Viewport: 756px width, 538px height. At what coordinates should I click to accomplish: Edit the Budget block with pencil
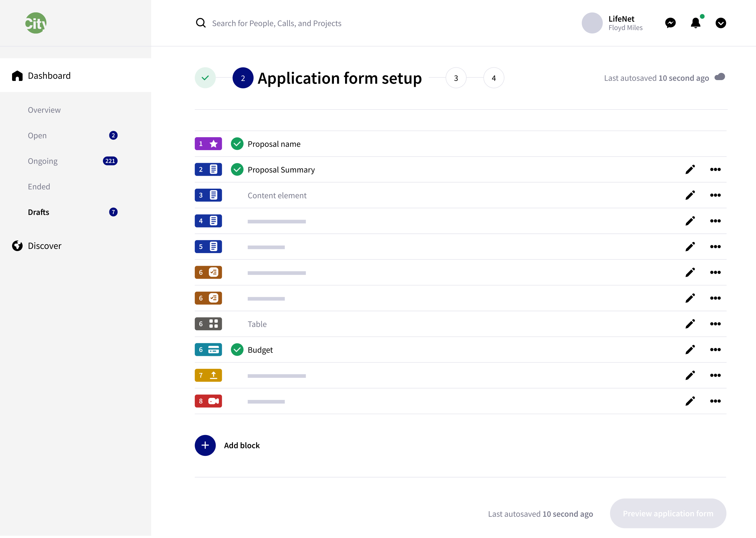click(x=690, y=350)
